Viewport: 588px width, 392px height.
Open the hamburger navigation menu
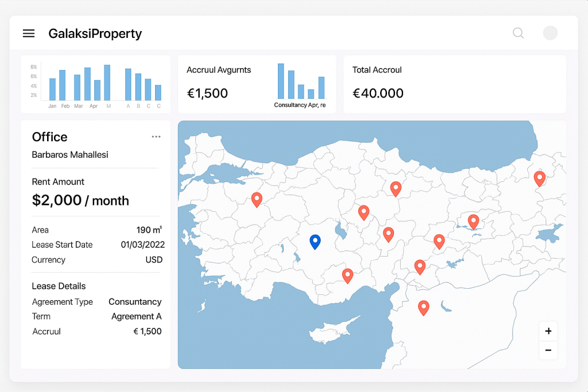point(29,33)
